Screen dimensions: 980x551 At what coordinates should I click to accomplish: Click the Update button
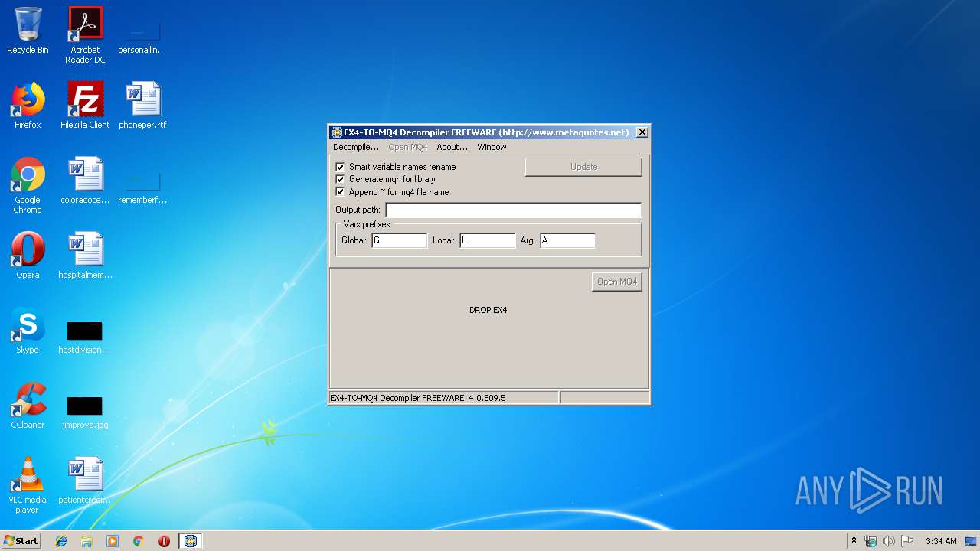pyautogui.click(x=583, y=167)
